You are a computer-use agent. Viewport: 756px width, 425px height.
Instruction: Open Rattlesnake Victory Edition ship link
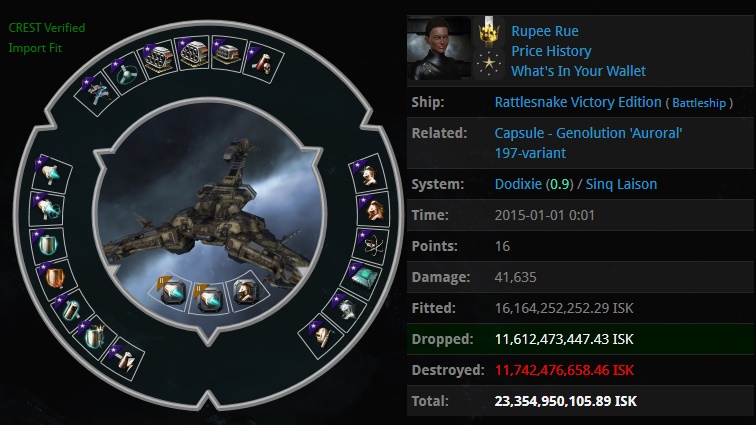click(x=578, y=102)
